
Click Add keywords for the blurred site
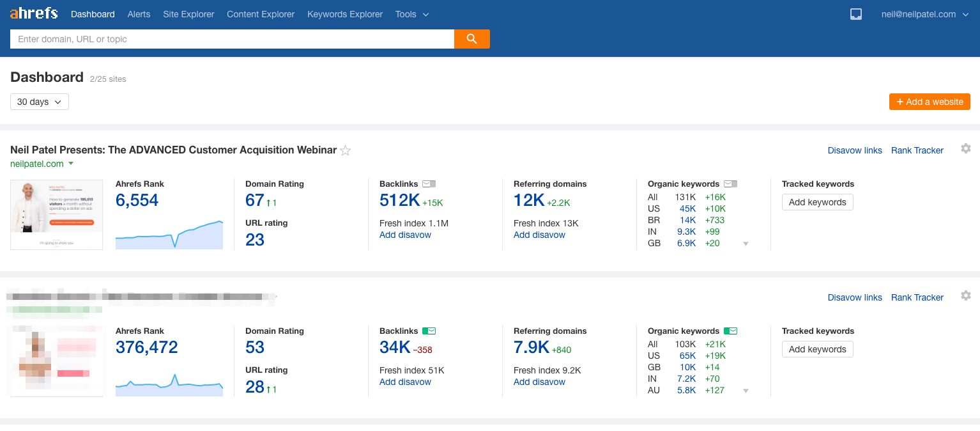(817, 349)
